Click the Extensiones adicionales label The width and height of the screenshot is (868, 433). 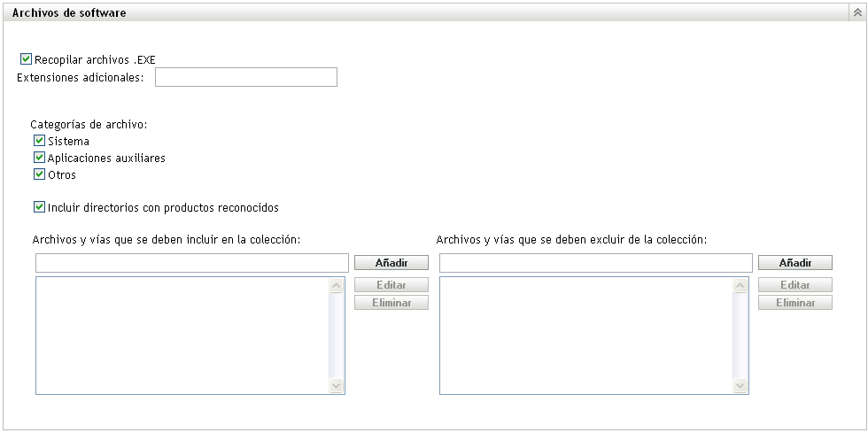click(x=81, y=78)
